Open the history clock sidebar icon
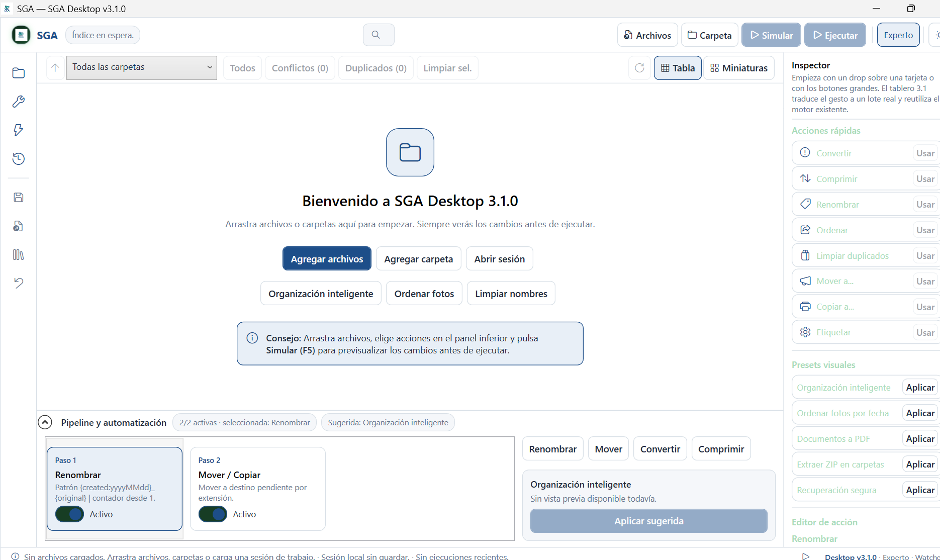 click(x=19, y=159)
